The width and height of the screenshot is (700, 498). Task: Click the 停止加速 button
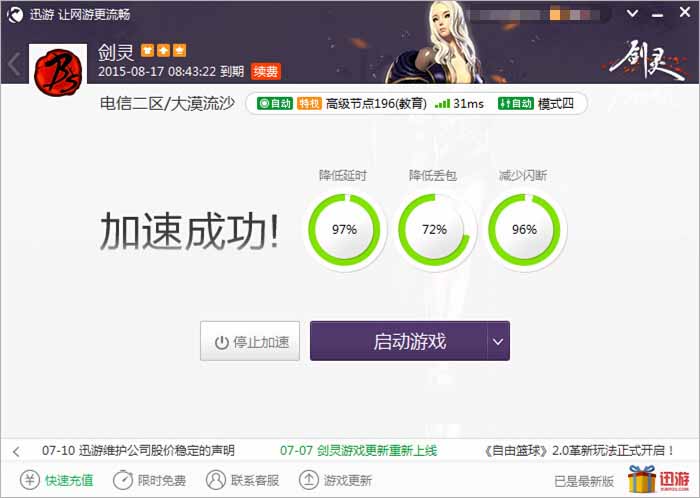click(x=250, y=341)
